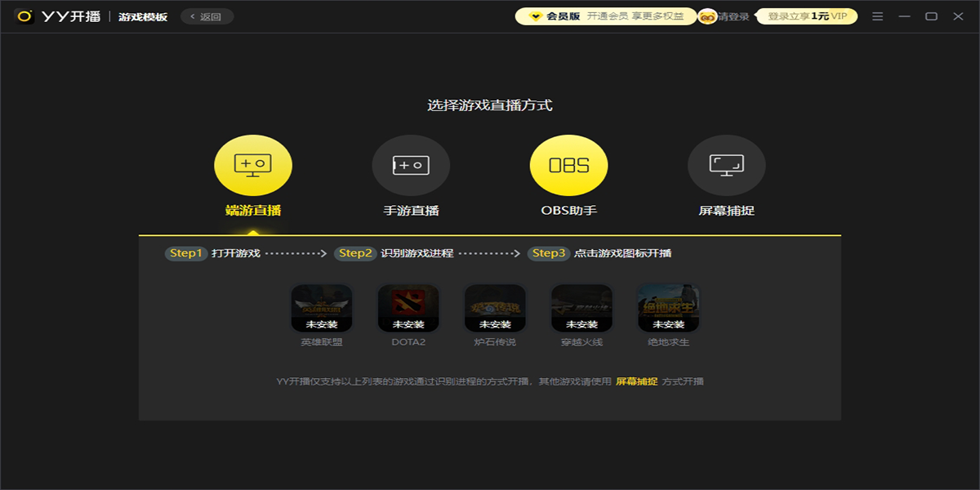Click the Step1 badge
980x490 pixels.
tap(185, 253)
